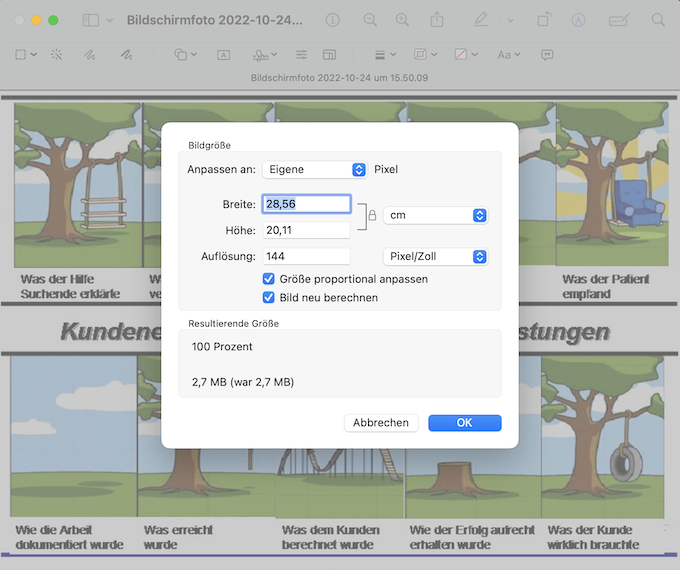Image resolution: width=680 pixels, height=570 pixels.
Task: Click the Info inspector icon
Action: 332,20
